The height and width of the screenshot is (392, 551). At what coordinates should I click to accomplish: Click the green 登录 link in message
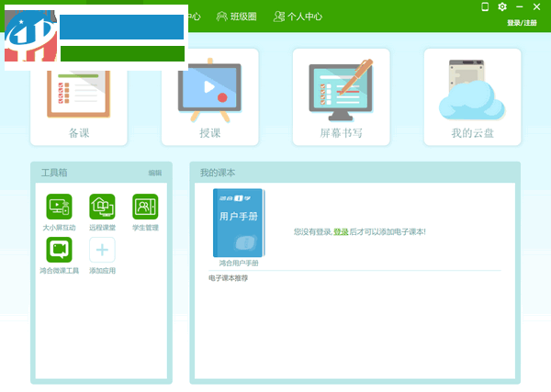(341, 232)
